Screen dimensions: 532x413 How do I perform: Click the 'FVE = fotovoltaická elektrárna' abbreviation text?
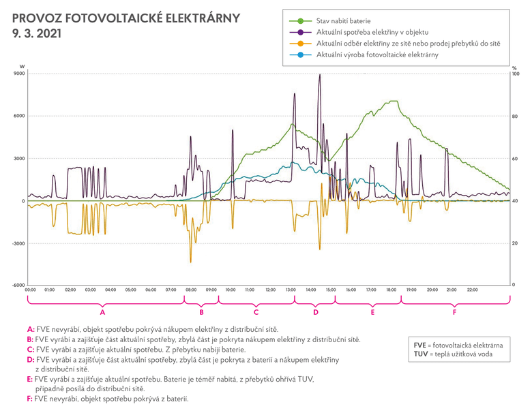coord(458,345)
